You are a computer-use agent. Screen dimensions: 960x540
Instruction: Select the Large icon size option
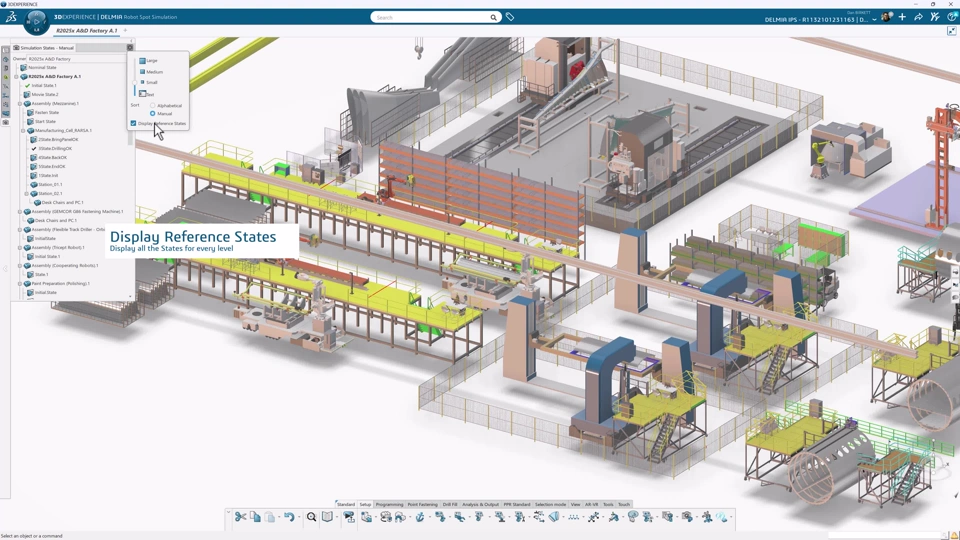[x=148, y=61]
